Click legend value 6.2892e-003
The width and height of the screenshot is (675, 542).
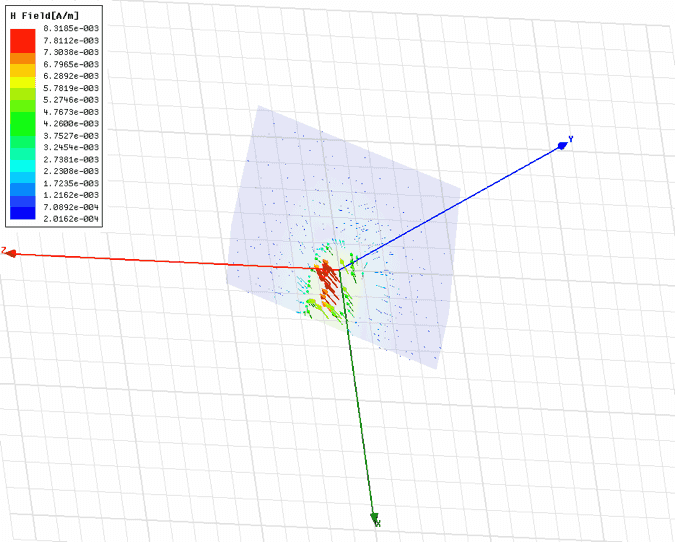click(x=71, y=76)
